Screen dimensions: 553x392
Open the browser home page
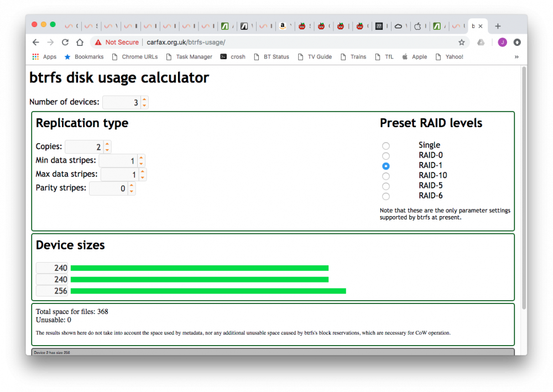pyautogui.click(x=80, y=43)
